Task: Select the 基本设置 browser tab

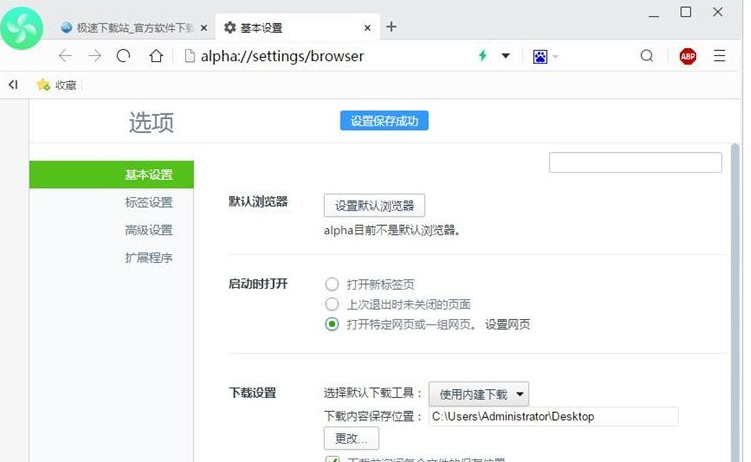Action: pyautogui.click(x=298, y=27)
